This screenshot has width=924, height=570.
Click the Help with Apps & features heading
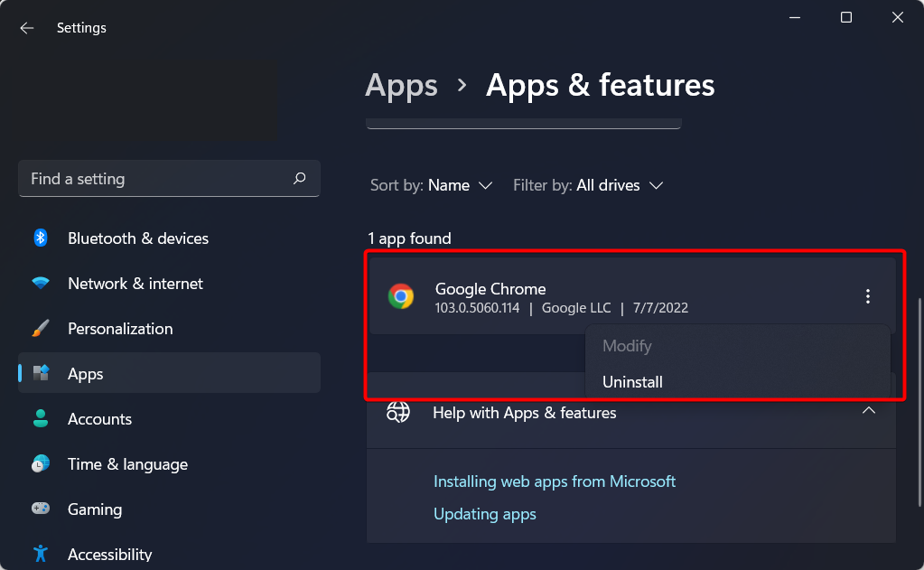click(x=525, y=413)
